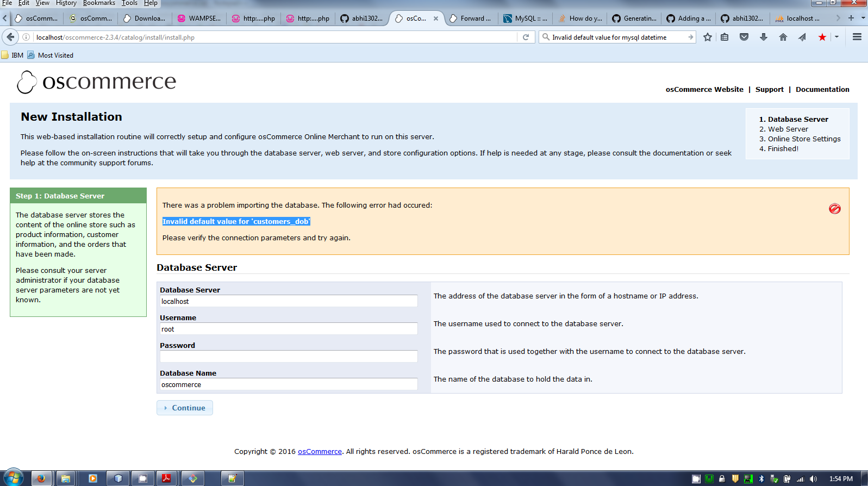
Task: Switch to the MySQL tab
Action: pos(525,18)
